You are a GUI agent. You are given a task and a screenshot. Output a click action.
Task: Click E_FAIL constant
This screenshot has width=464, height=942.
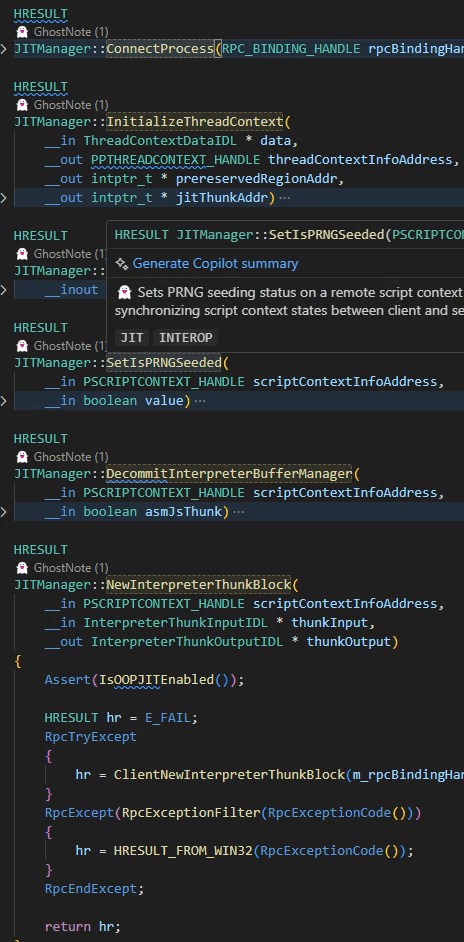coord(168,717)
